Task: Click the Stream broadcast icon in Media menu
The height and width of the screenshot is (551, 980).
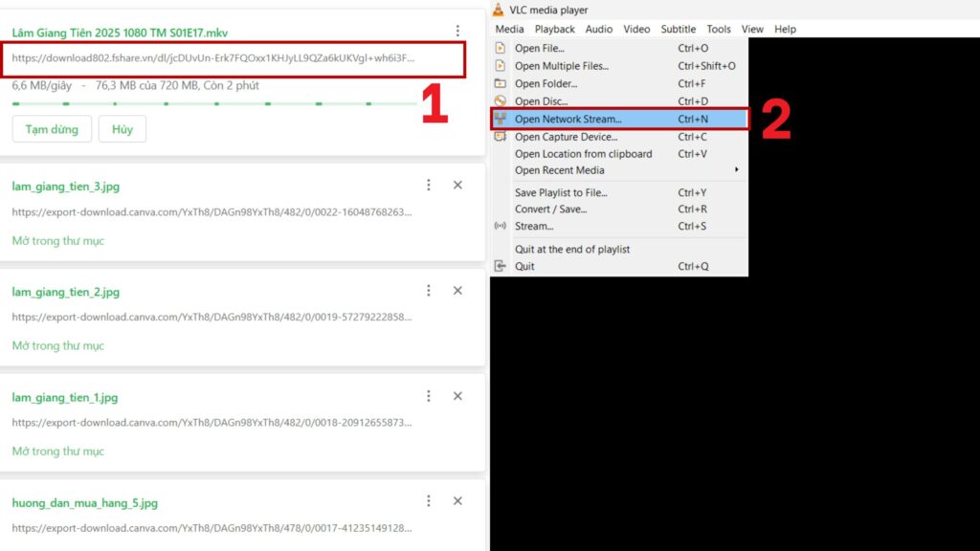Action: coord(500,226)
